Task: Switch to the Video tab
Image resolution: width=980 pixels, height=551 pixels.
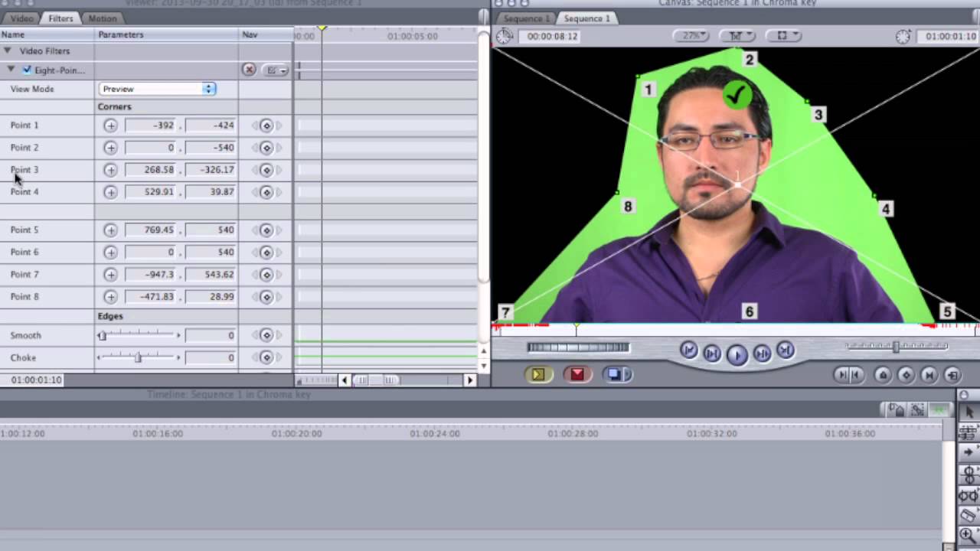Action: point(21,18)
